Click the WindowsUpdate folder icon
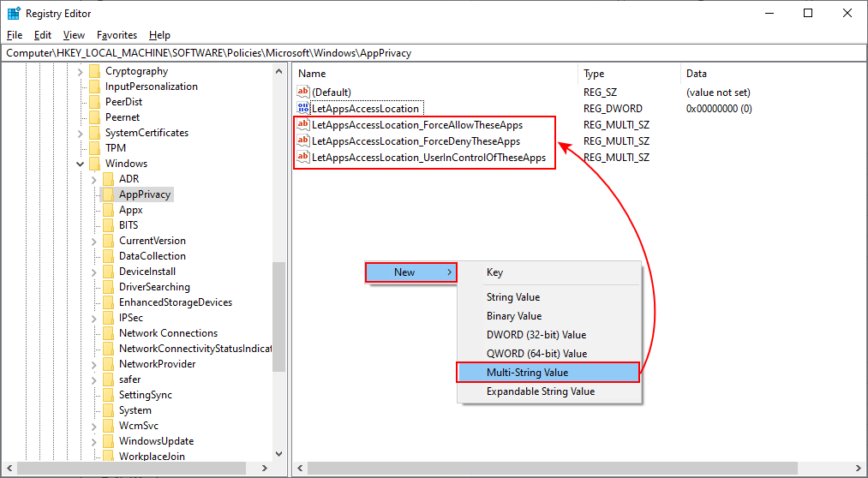The width and height of the screenshot is (868, 478). click(109, 441)
